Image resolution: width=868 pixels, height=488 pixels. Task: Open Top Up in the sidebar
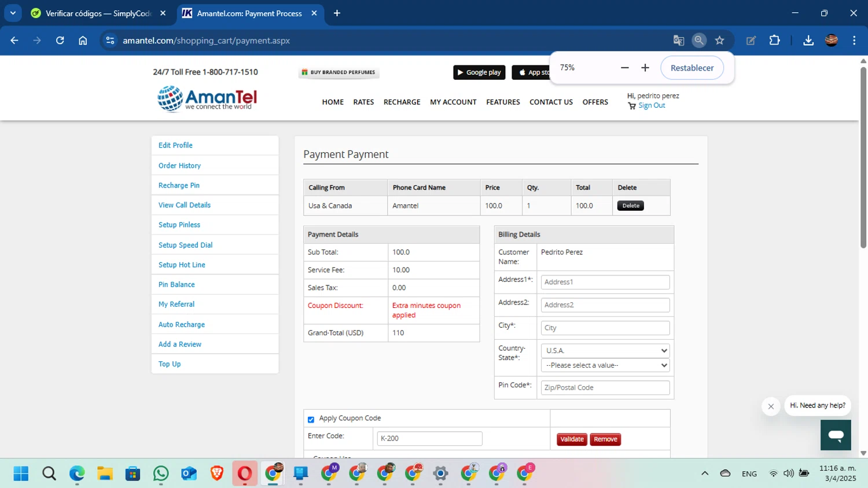tap(170, 364)
